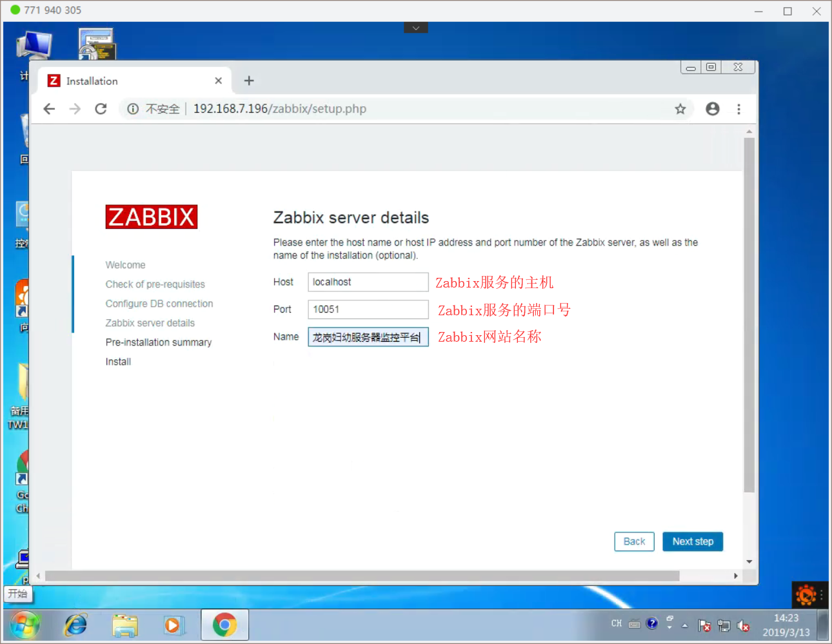This screenshot has width=832, height=644.
Task: Show hidden system tray icons
Action: point(685,625)
